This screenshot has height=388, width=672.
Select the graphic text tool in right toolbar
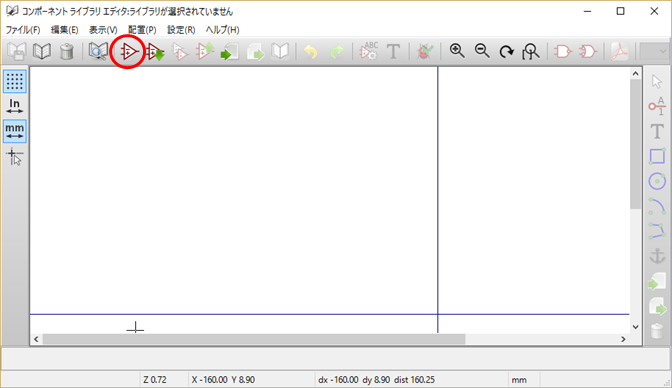tap(657, 131)
